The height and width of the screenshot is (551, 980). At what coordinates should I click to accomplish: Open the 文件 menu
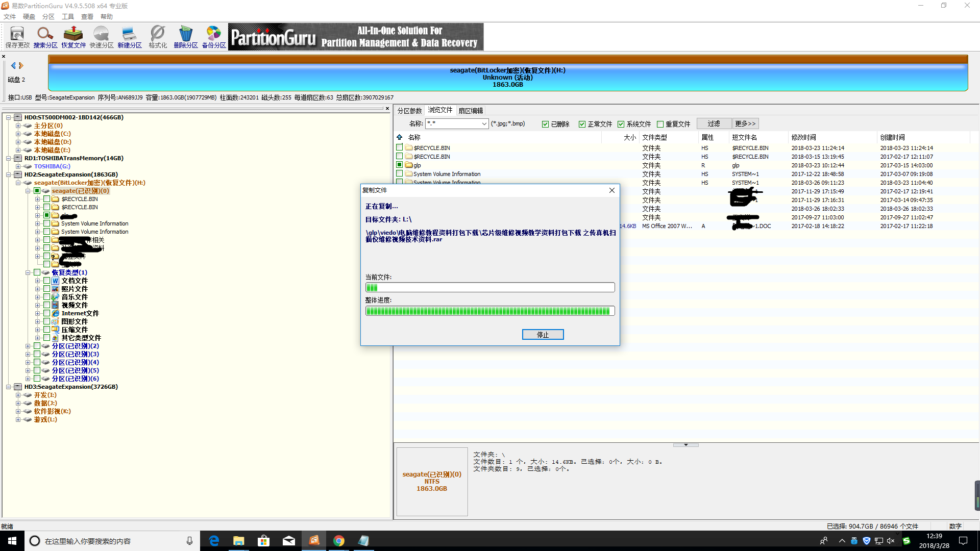tap(10, 16)
